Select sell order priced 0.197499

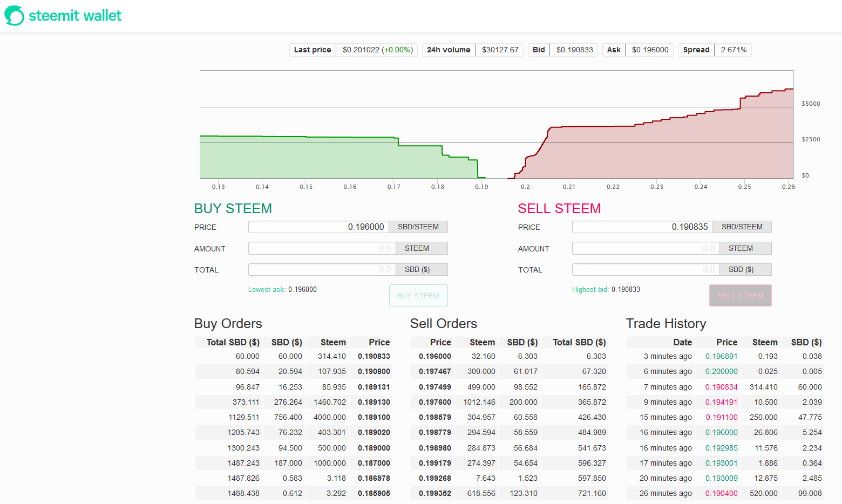pos(509,387)
